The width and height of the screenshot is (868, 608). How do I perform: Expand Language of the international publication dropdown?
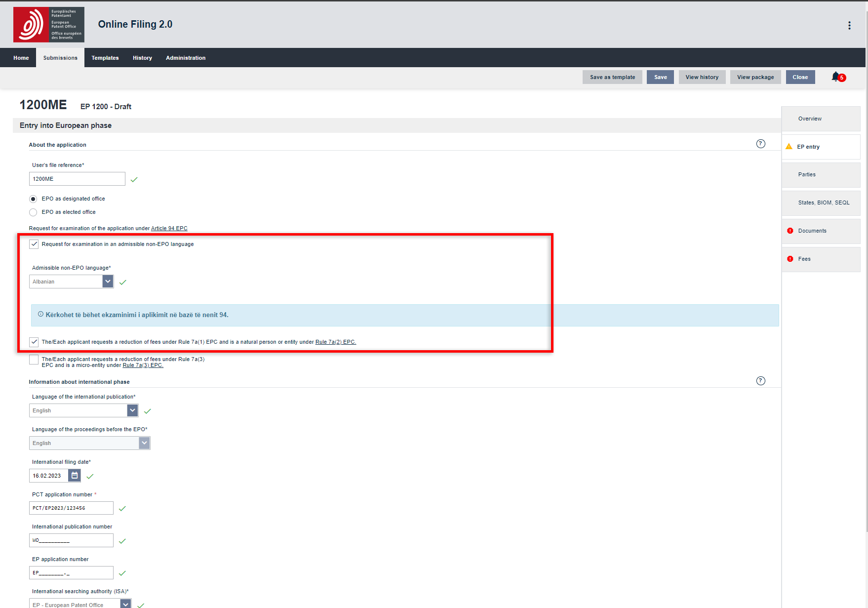[132, 410]
